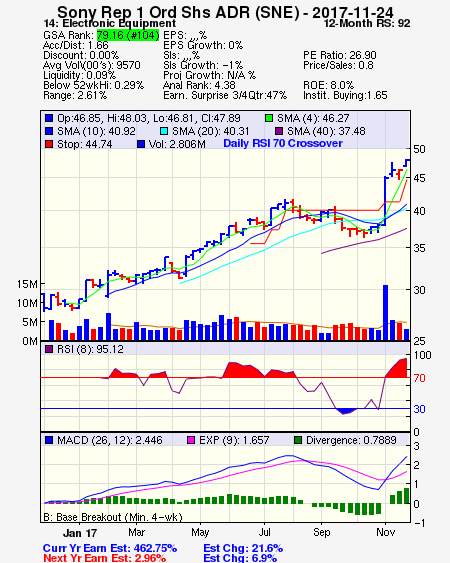450x563 pixels.
Task: Click the Jan 17 date axis label
Action: (x=80, y=533)
